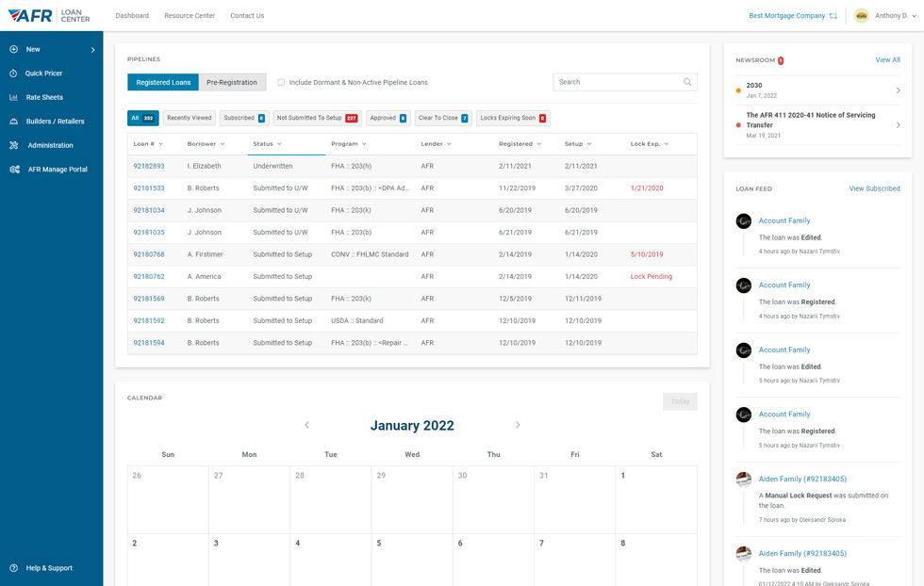
Task: Open Administration from sidebar
Action: click(x=50, y=145)
